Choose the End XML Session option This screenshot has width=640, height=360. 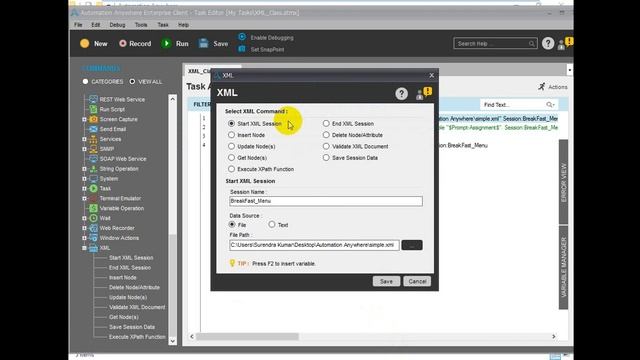326,123
